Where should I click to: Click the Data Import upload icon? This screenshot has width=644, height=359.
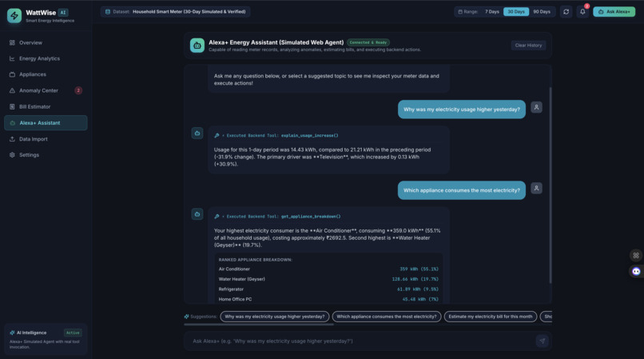12,139
